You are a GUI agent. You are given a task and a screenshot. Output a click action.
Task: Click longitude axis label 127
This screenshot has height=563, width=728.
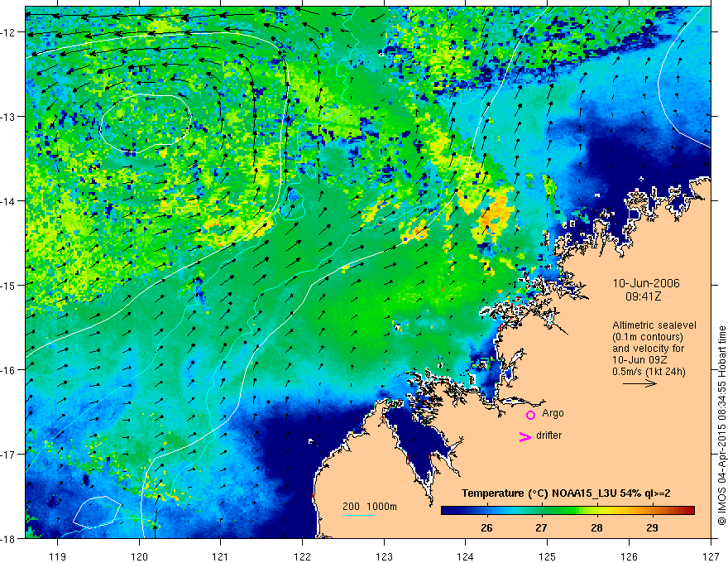pos(711,557)
